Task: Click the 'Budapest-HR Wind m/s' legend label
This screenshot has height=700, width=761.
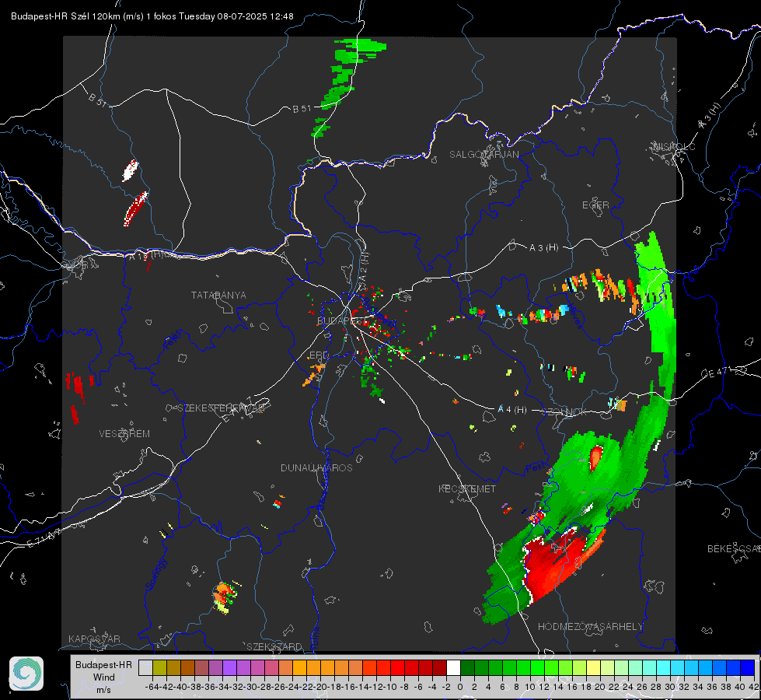Action: (104, 677)
